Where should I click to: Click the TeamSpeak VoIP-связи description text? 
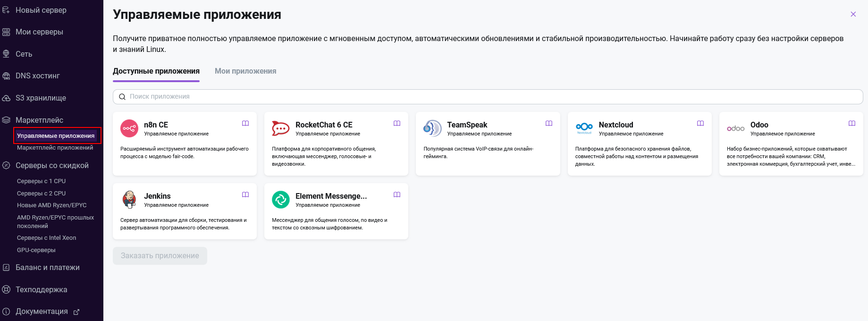(479, 152)
